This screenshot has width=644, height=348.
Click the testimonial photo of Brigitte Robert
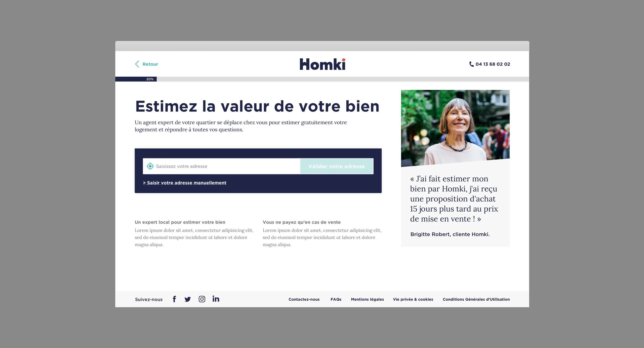455,128
